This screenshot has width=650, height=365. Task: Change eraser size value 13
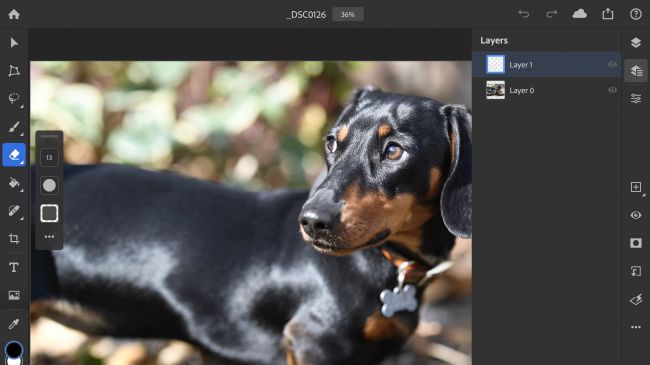[49, 158]
